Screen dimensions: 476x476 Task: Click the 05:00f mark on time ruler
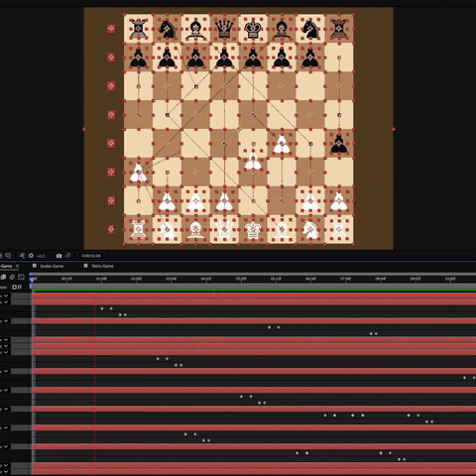pyautogui.click(x=241, y=279)
